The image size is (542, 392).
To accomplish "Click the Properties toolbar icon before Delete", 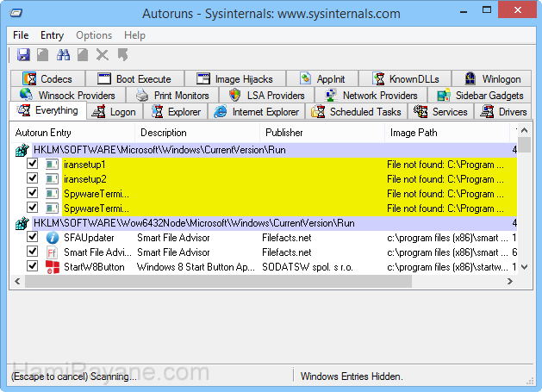I will (x=83, y=54).
